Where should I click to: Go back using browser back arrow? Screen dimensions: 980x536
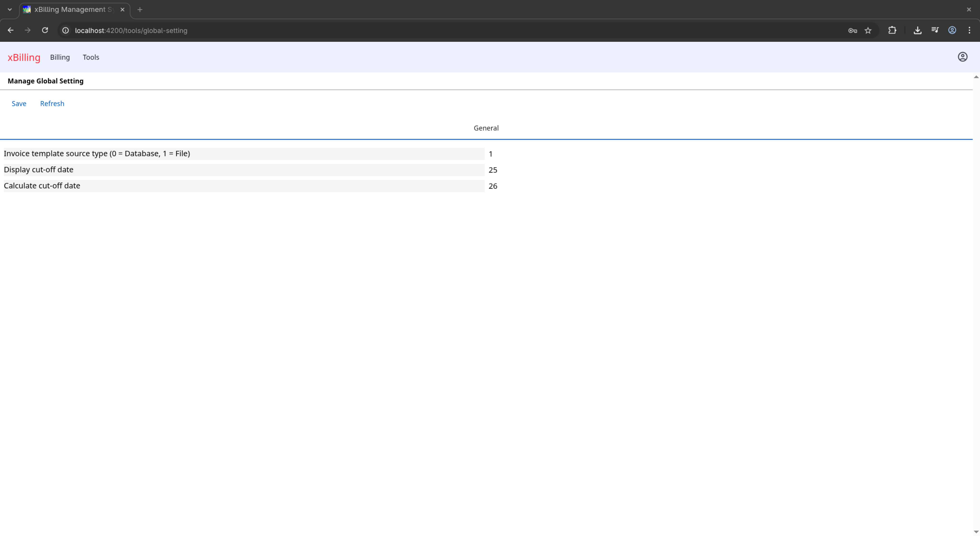coord(11,30)
